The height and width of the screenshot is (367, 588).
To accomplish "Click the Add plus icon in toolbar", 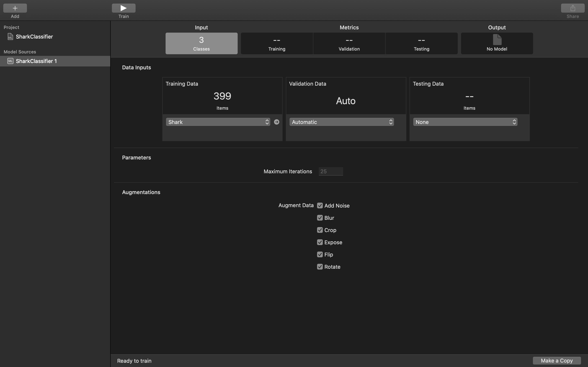I will (x=15, y=8).
